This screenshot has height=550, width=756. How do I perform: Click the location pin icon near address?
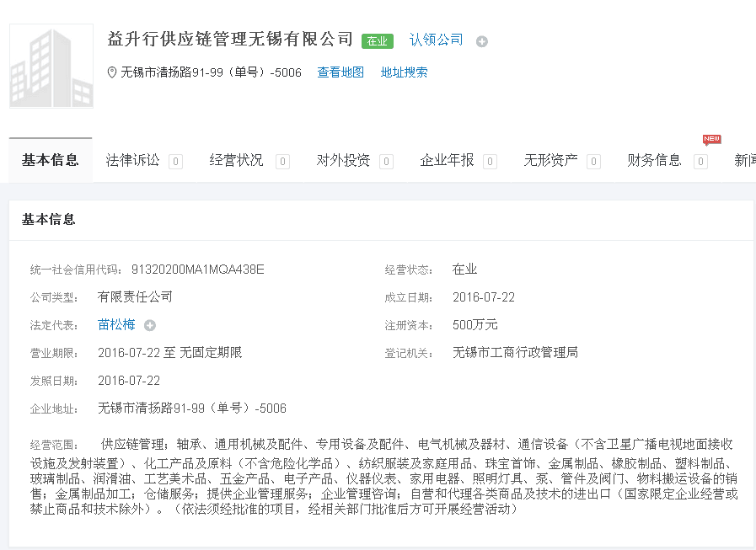coord(112,72)
